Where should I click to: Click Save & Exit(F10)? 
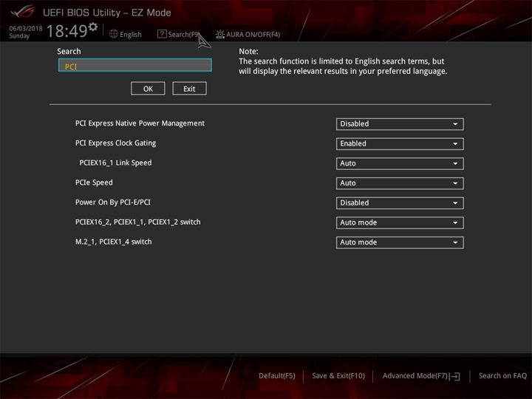[338, 376]
